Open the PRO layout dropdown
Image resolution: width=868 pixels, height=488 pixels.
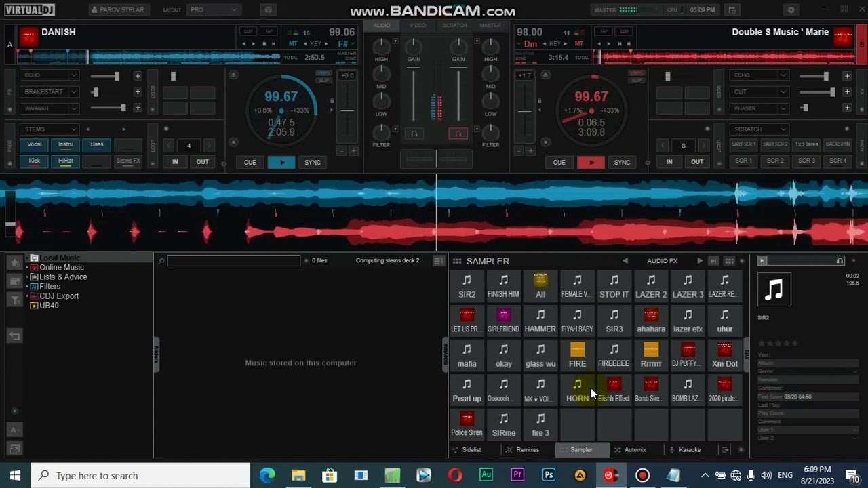(x=214, y=10)
